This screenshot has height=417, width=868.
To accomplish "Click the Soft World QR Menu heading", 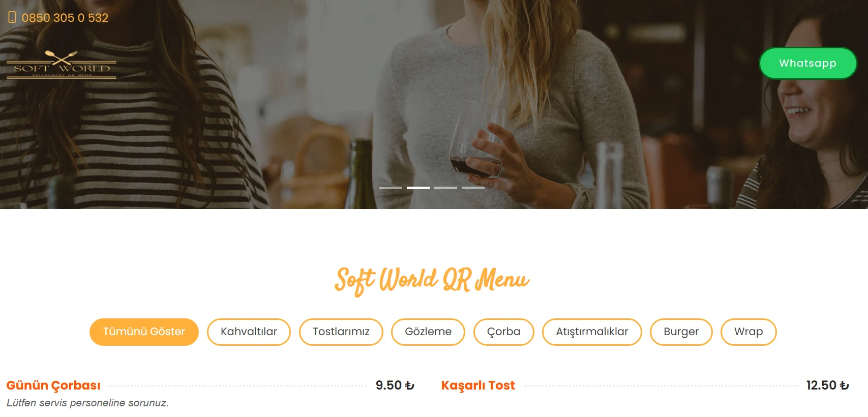I will 432,281.
